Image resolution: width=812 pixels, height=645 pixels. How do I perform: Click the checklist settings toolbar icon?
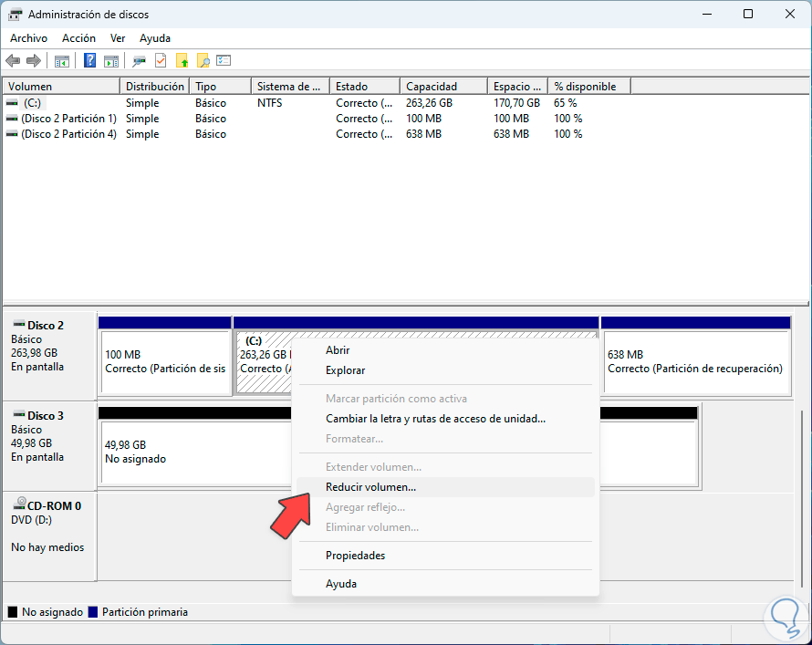(224, 60)
